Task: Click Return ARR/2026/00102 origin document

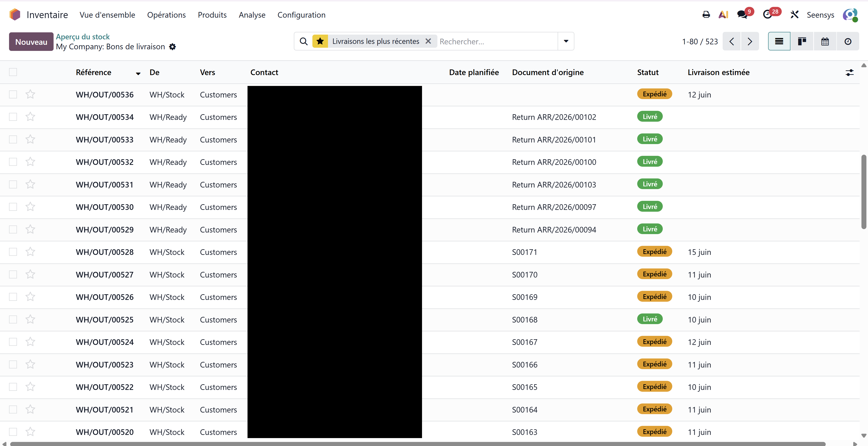Action: (554, 117)
